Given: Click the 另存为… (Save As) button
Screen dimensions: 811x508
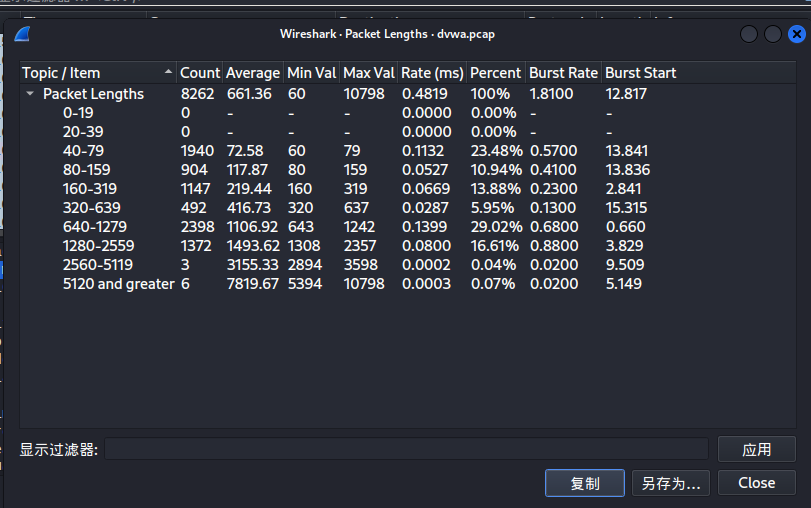Looking at the screenshot, I should pyautogui.click(x=671, y=483).
